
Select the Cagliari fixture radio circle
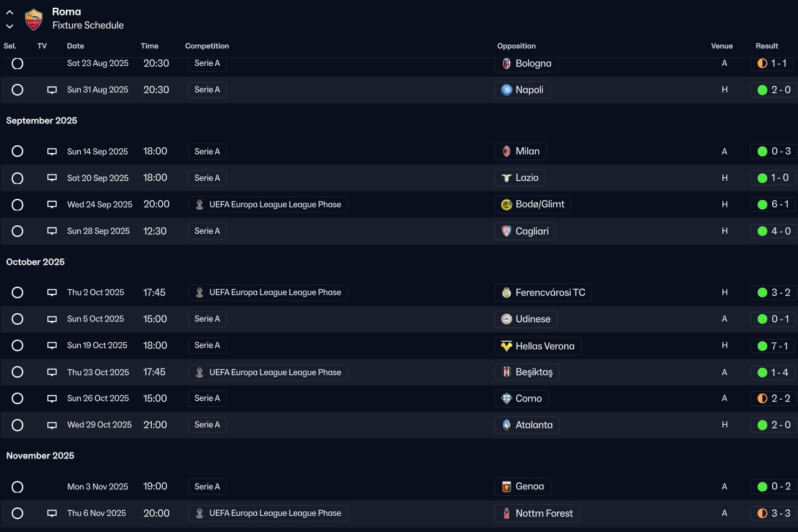click(17, 231)
